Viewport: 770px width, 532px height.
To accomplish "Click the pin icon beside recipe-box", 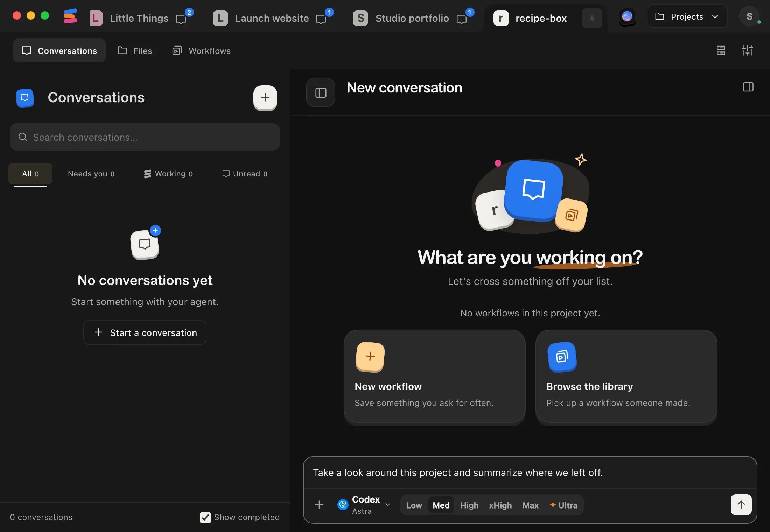I will [x=592, y=18].
